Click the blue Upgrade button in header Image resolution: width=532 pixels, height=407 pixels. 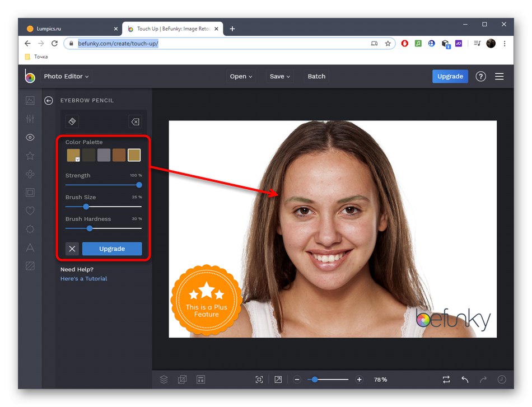coord(450,76)
